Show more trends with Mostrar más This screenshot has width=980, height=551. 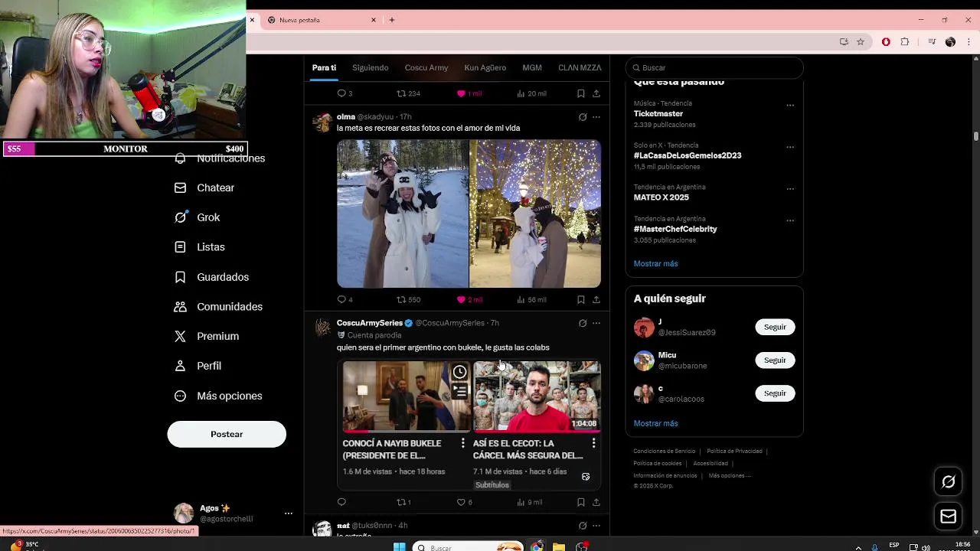point(655,263)
